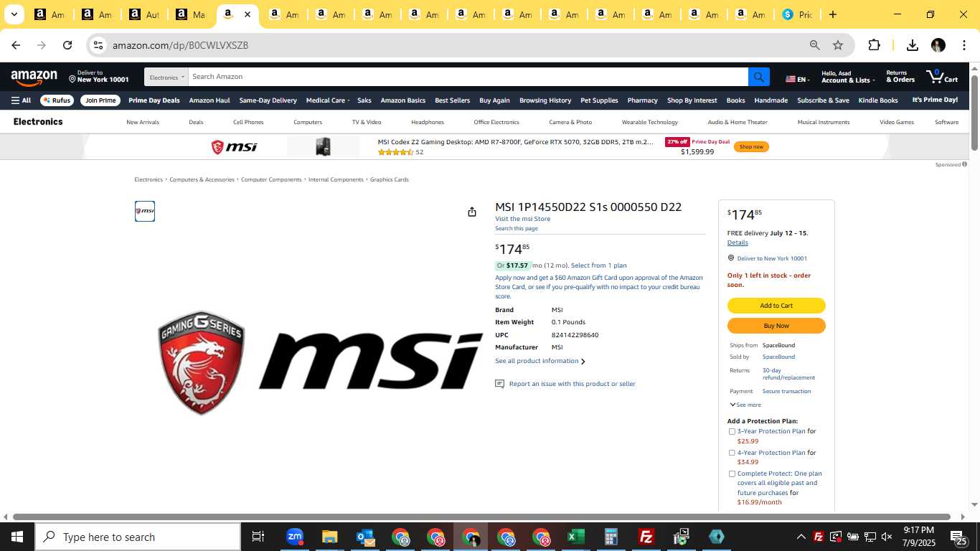Viewport: 980px width, 551px height.
Task: Switch to the Pric browser tab
Action: 798,14
